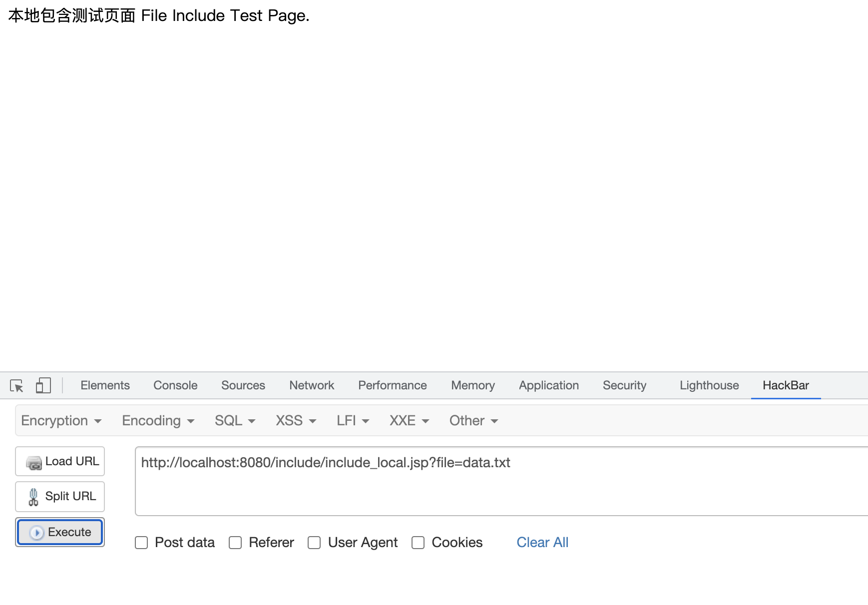
Task: Tick the User Agent checkbox
Action: [x=314, y=543]
